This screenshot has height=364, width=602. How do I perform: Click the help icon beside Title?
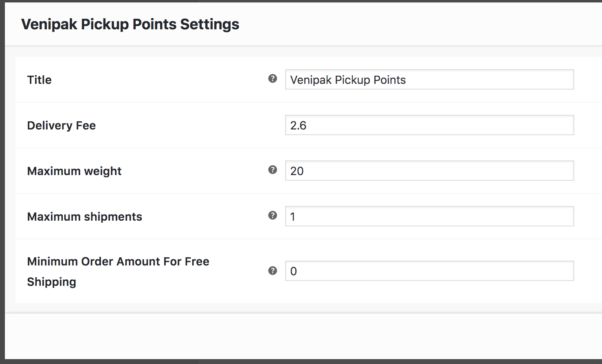(x=272, y=79)
